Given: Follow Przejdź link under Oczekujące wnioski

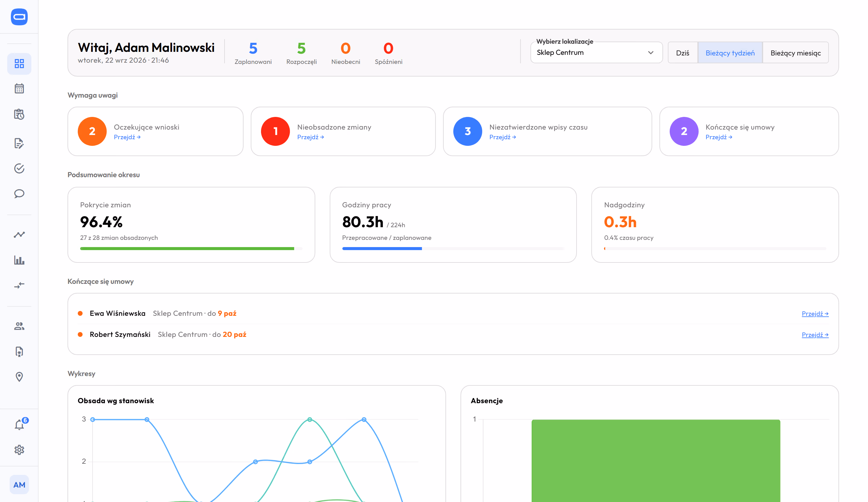Looking at the screenshot, I should coord(127,137).
